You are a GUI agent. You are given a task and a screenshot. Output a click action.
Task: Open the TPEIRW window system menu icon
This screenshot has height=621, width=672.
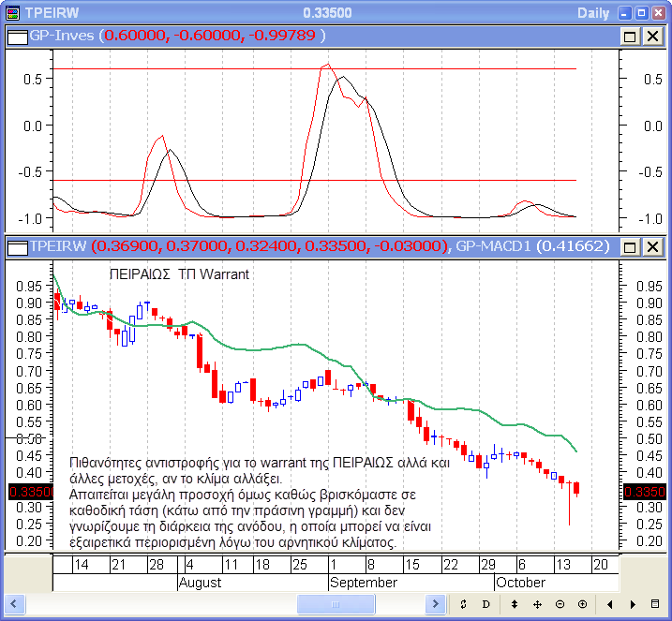[x=12, y=13]
